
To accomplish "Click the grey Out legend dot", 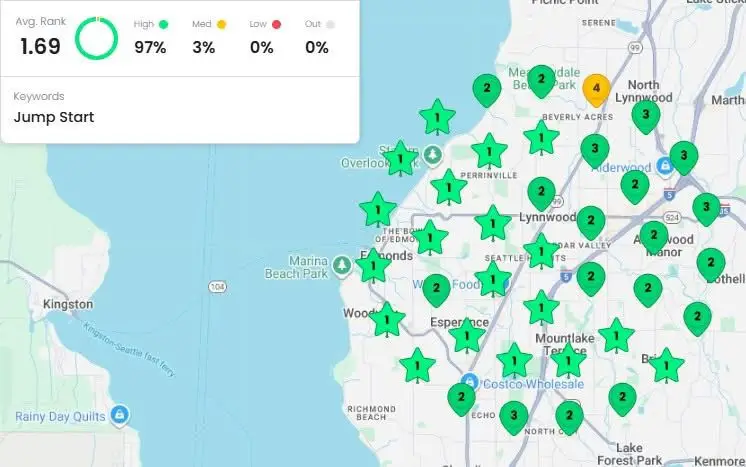I will [330, 24].
